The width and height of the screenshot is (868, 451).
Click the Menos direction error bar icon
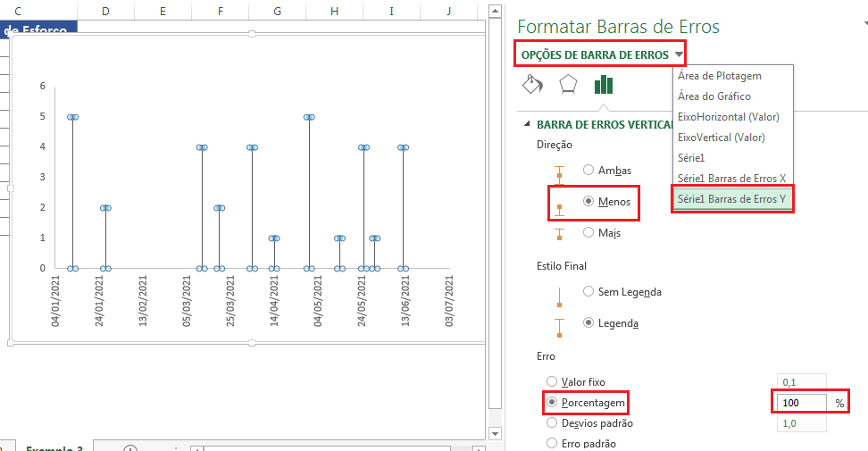(560, 204)
